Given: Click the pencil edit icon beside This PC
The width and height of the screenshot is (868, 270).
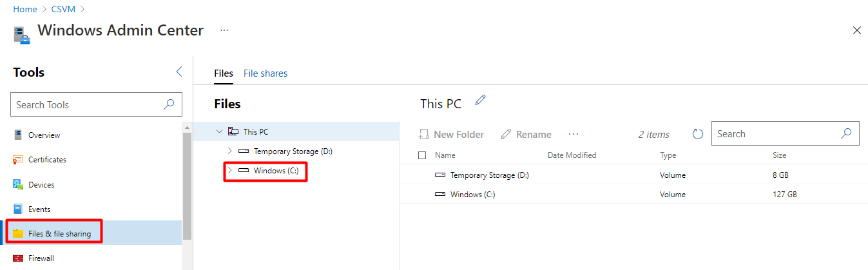Looking at the screenshot, I should coord(480,100).
